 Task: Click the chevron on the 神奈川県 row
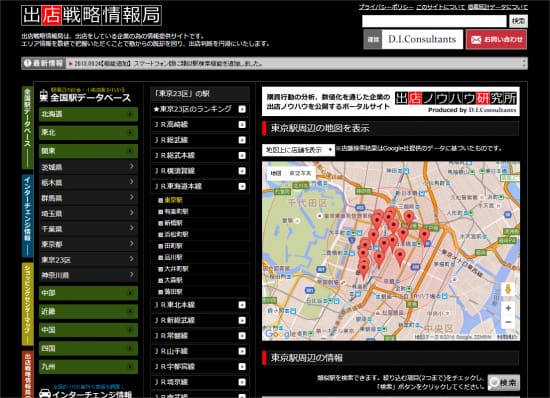(132, 274)
